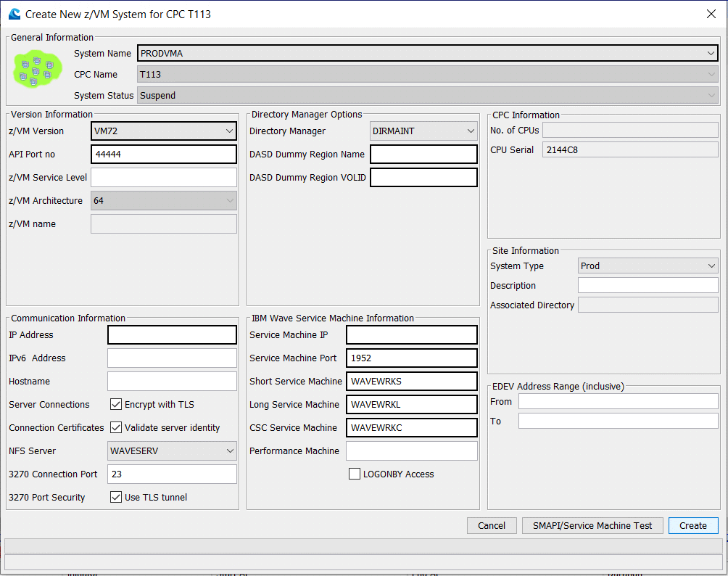This screenshot has width=728, height=576.
Task: Enable LOGONBY Access
Action: 355,474
